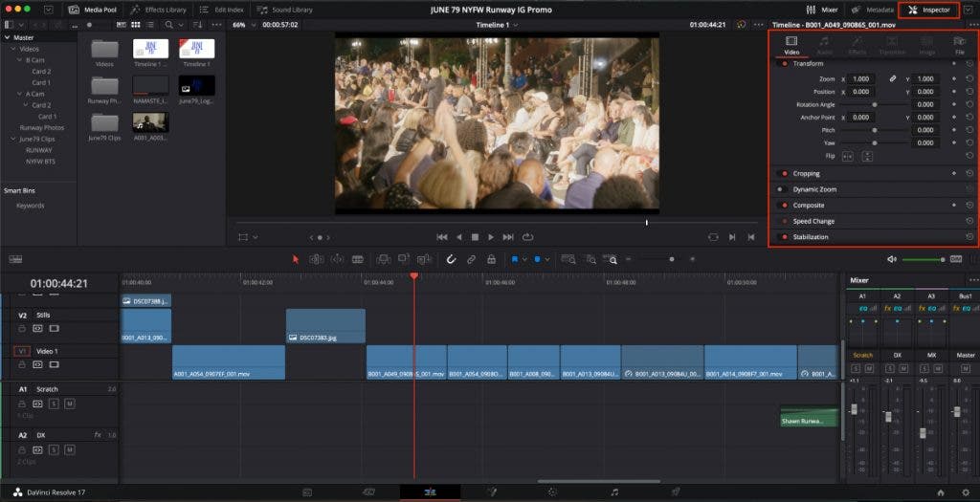Image resolution: width=980 pixels, height=502 pixels.
Task: Open the Marker color dropdown arrow
Action: pyautogui.click(x=547, y=259)
